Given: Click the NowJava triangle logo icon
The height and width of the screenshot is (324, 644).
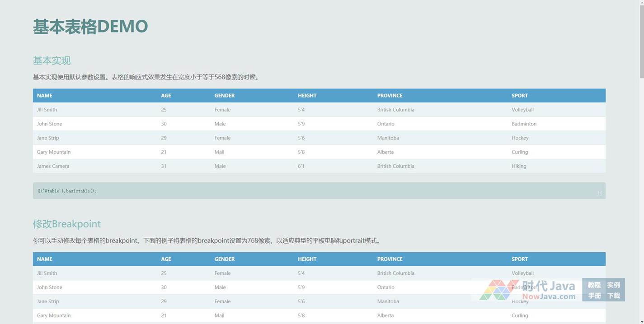Looking at the screenshot, I should pos(499,290).
